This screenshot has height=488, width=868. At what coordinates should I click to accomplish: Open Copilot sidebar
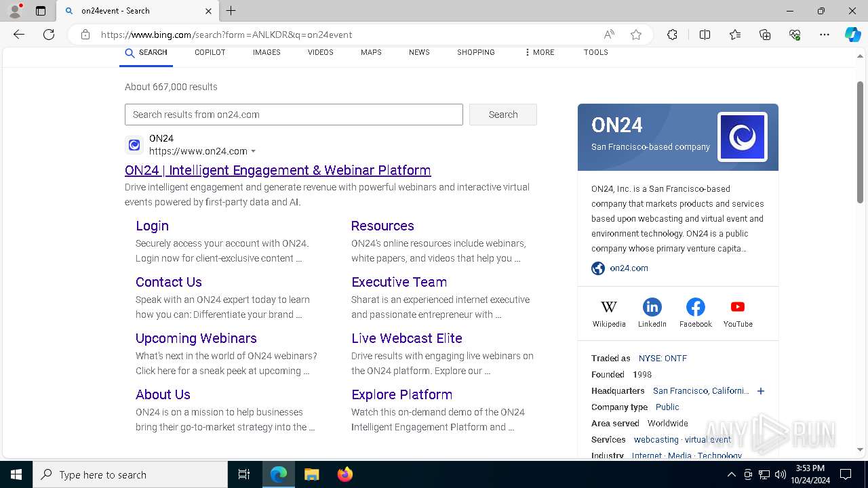[x=852, y=35]
